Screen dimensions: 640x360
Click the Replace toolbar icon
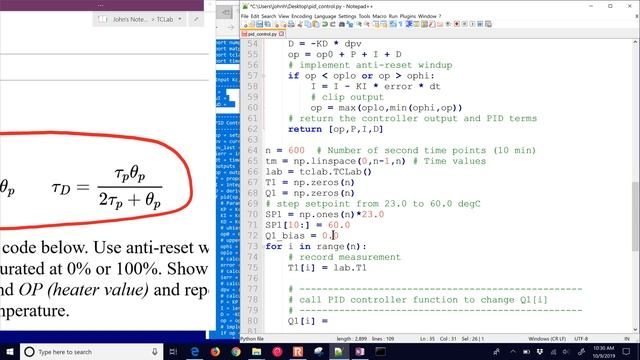(351, 24)
